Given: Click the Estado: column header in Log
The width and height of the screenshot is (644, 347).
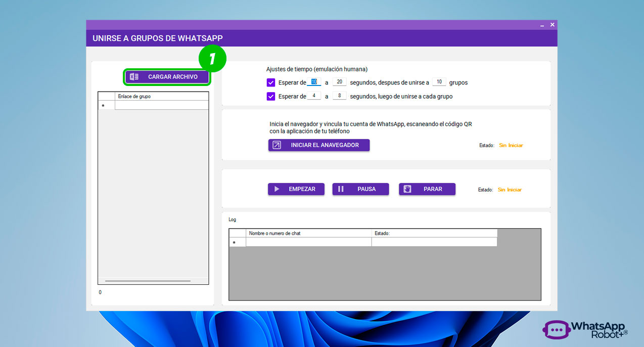Looking at the screenshot, I should (434, 233).
